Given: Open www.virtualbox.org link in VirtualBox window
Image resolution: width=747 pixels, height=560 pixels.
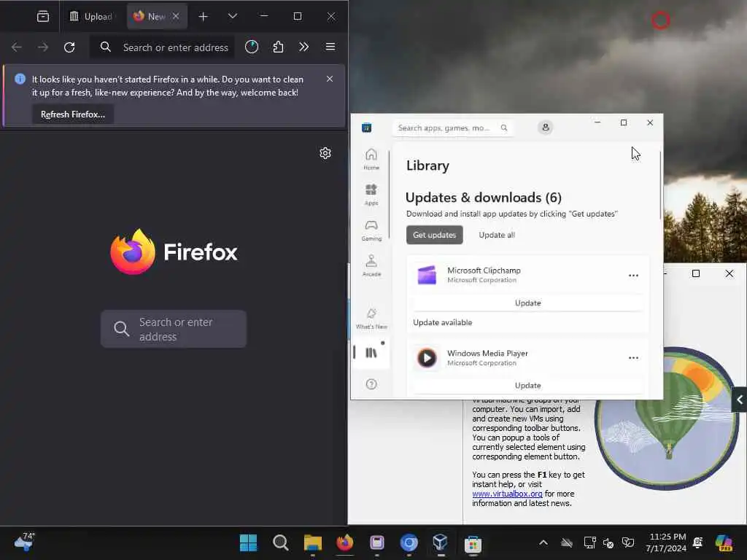Looking at the screenshot, I should 507,494.
